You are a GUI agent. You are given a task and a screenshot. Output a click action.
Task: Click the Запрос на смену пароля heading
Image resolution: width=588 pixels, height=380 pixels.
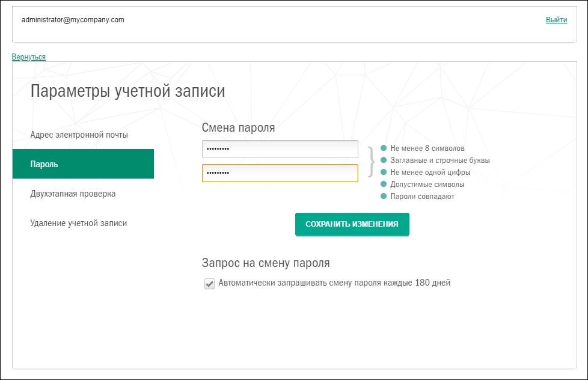pyautogui.click(x=265, y=263)
